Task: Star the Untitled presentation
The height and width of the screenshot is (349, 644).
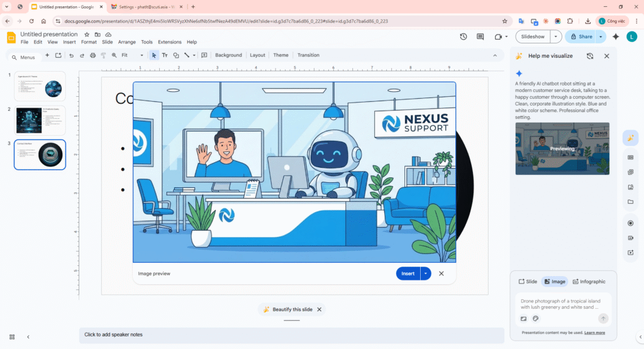Action: coord(87,35)
